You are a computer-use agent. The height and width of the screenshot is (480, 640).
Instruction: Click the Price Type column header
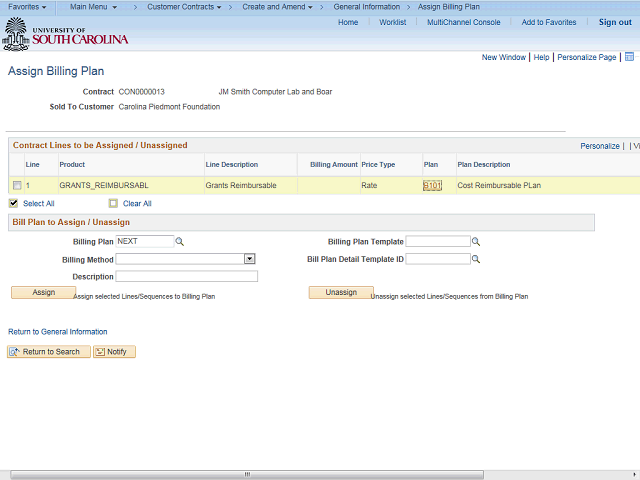(x=378, y=164)
